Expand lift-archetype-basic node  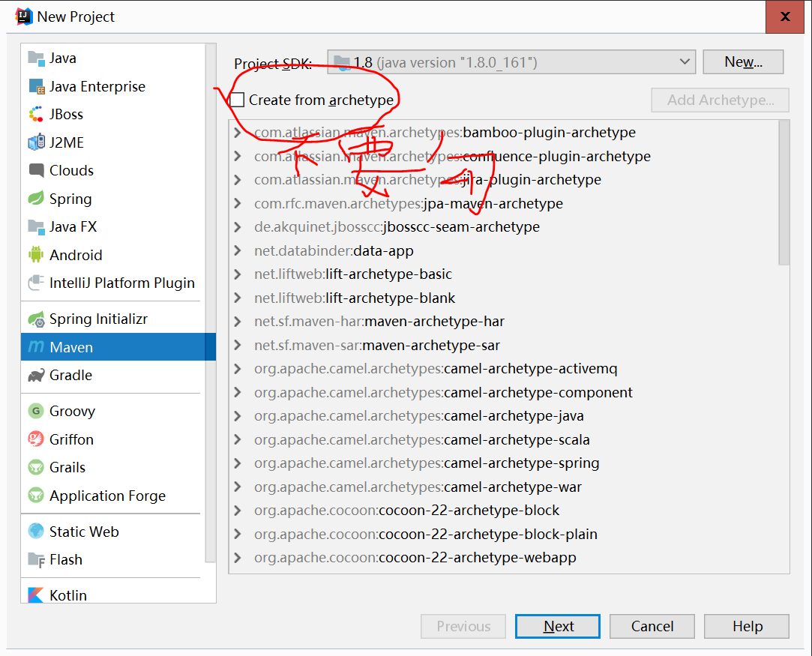click(x=238, y=274)
